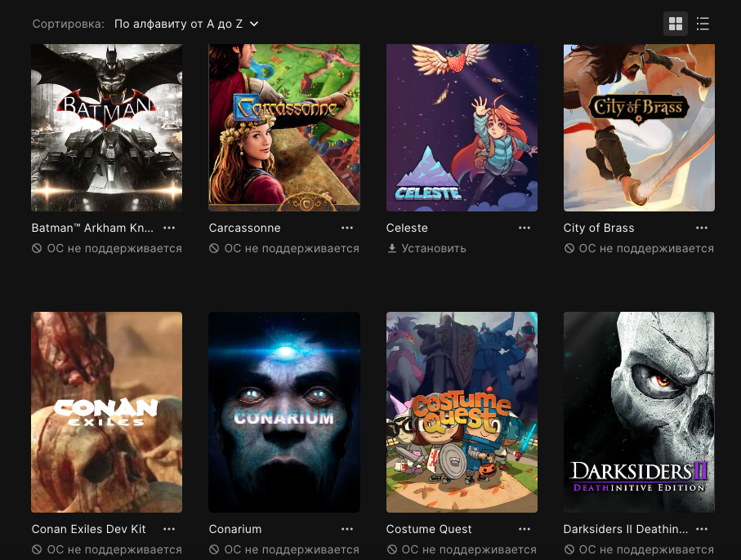This screenshot has height=560, width=741.
Task: Click the Carcassonne cover art
Action: tap(284, 127)
